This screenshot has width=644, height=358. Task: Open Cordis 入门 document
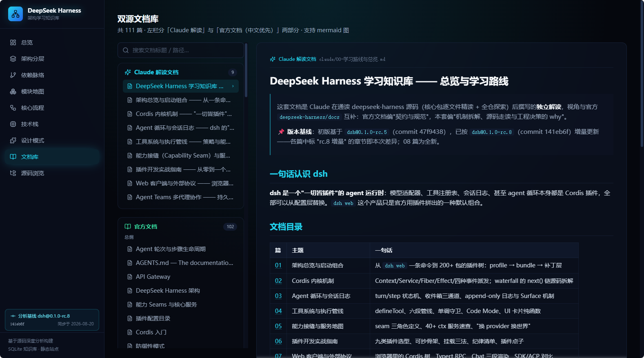pyautogui.click(x=181, y=332)
